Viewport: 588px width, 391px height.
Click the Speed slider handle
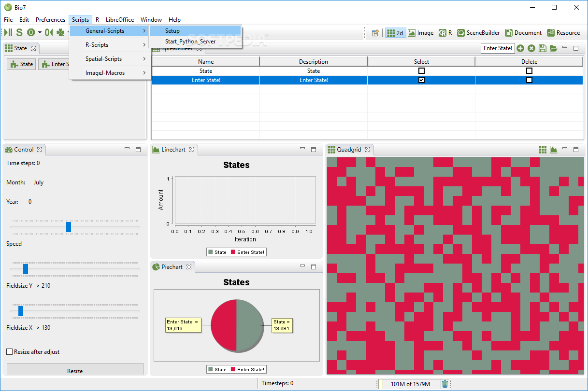[69, 227]
